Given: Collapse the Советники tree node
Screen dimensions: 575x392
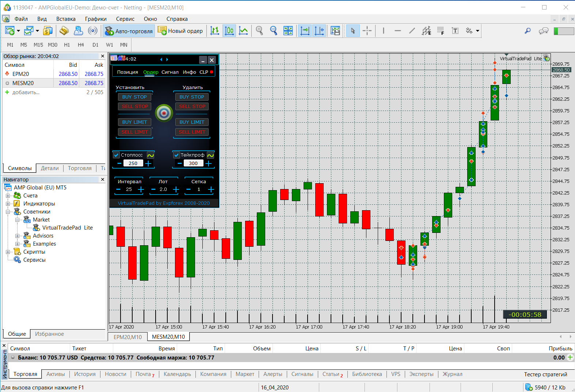Looking at the screenshot, I should click(8, 212).
